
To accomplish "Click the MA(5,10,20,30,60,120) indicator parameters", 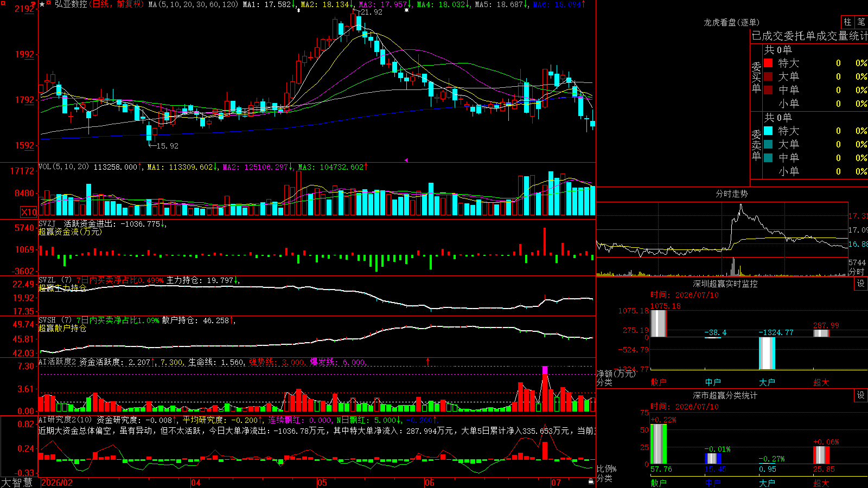I will (x=193, y=4).
